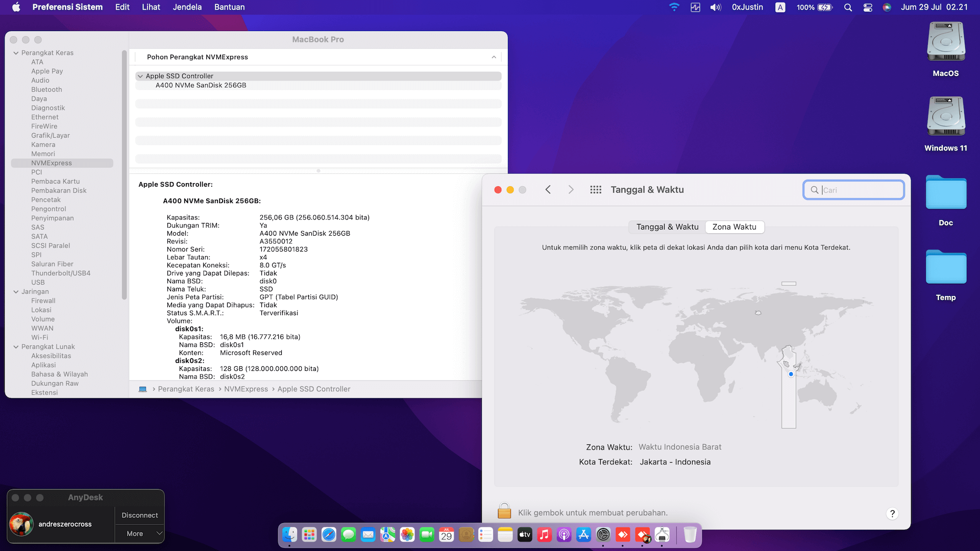The width and height of the screenshot is (980, 551).
Task: Open Launchpad in the dock
Action: [x=309, y=535]
